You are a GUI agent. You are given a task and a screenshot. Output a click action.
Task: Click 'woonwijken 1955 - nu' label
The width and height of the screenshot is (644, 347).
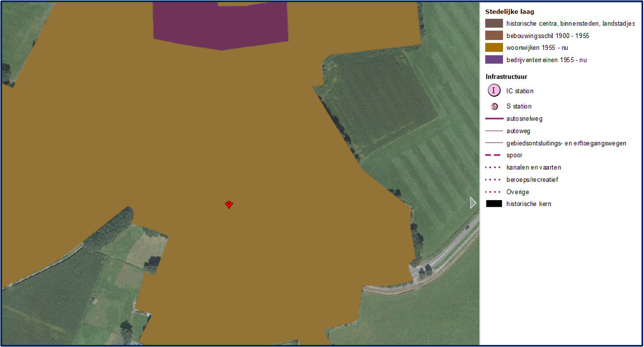[537, 48]
